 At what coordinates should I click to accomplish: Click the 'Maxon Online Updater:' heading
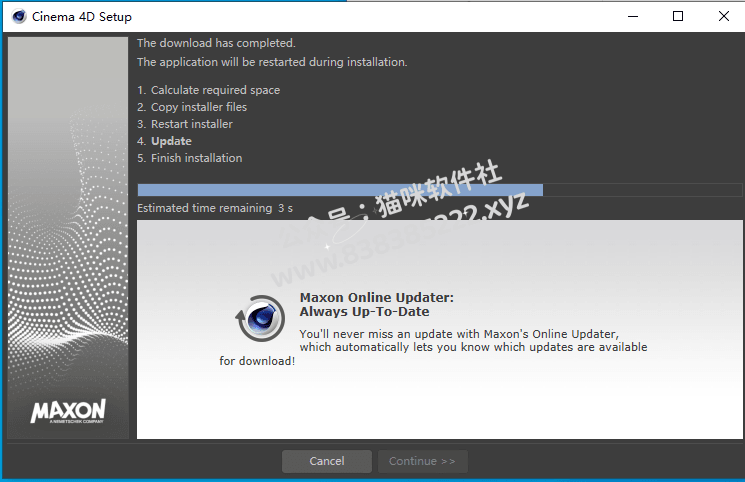(377, 298)
